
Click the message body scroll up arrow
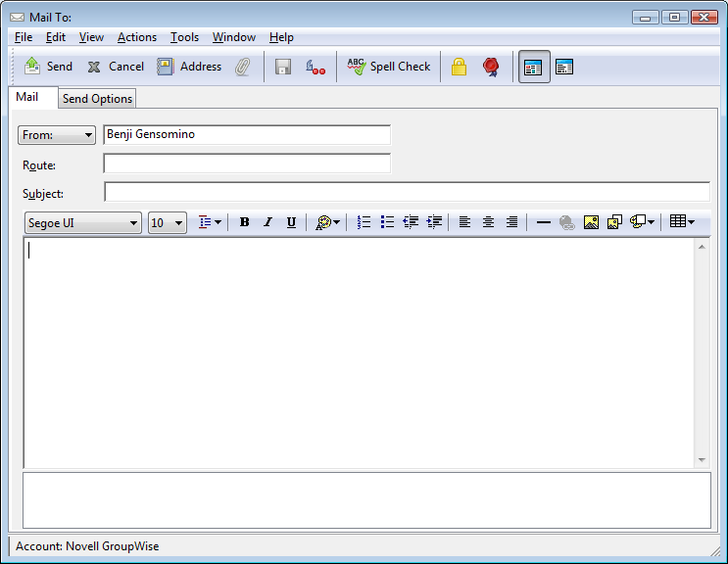click(702, 247)
